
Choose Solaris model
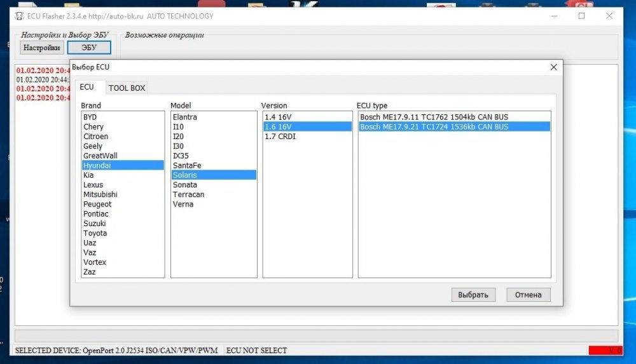[x=214, y=175]
